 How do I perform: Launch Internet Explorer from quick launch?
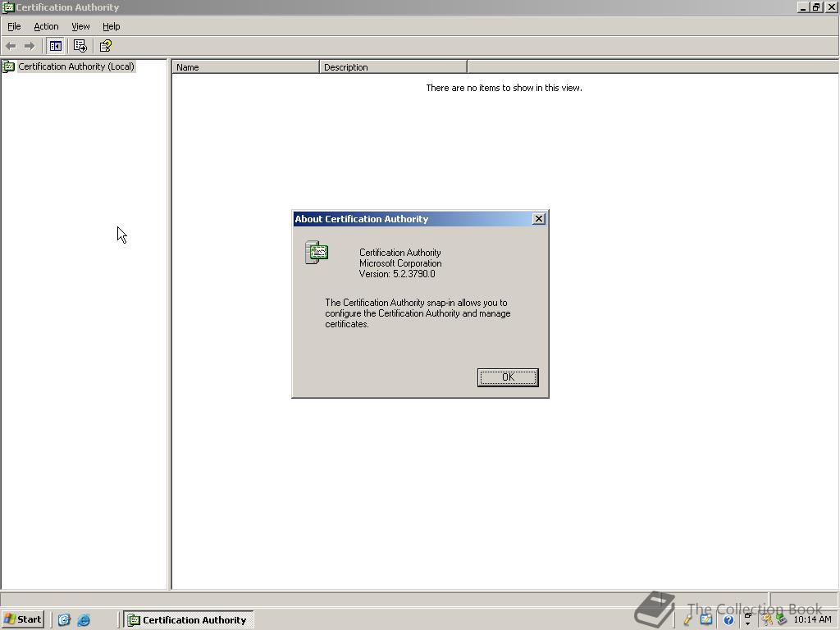[x=84, y=620]
